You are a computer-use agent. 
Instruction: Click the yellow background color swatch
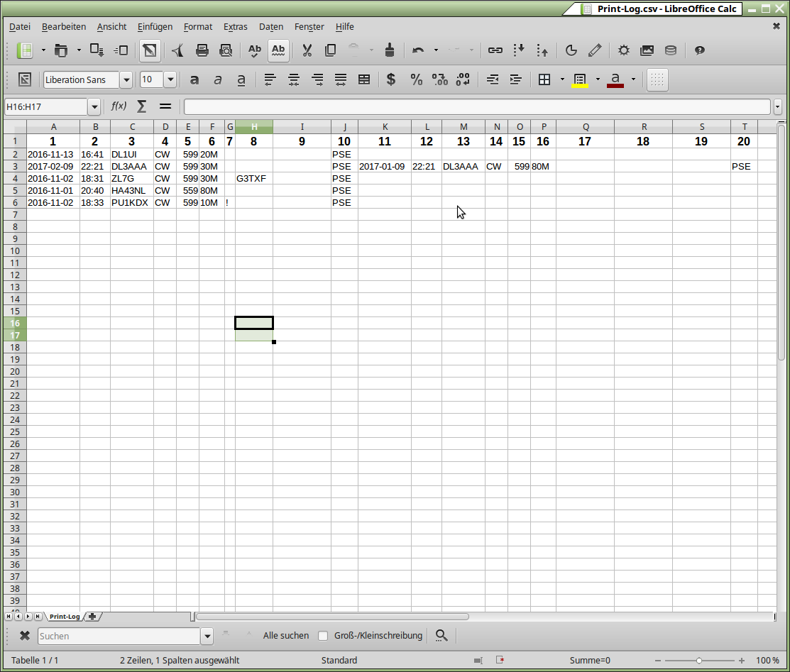[580, 79]
